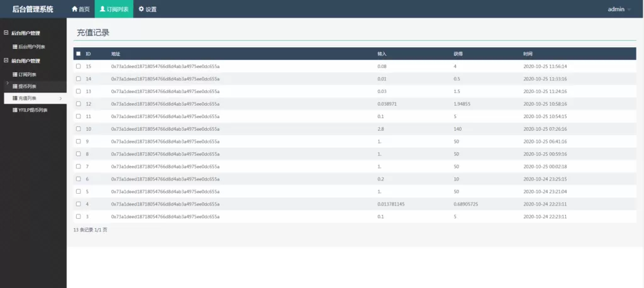Click list icon next to 提币列表
This screenshot has width=644, height=288.
15,86
